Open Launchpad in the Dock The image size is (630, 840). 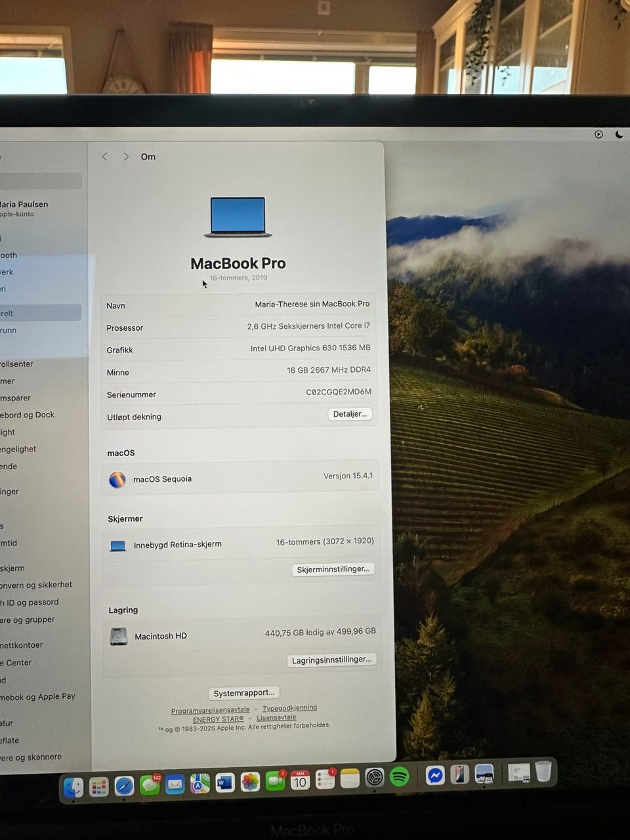click(x=98, y=786)
